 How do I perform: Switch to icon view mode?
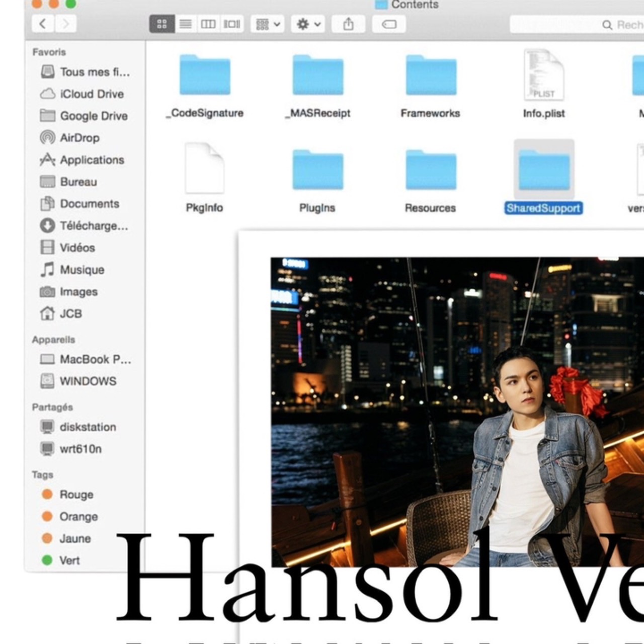click(162, 24)
